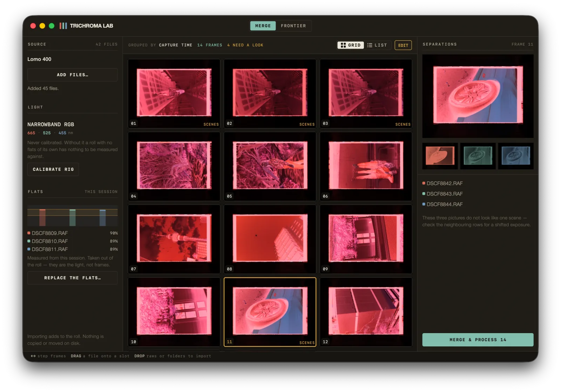Switch to the FRONTIER tab
The image size is (561, 392).
[293, 26]
